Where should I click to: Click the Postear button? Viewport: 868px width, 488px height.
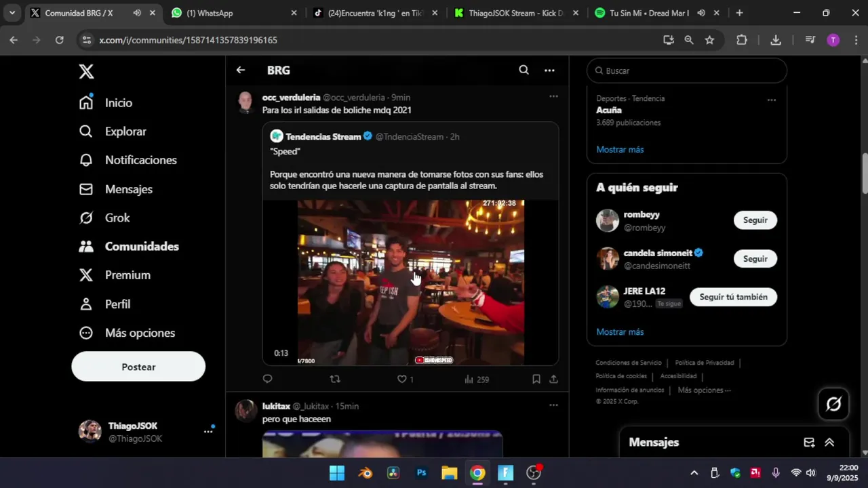[138, 367]
